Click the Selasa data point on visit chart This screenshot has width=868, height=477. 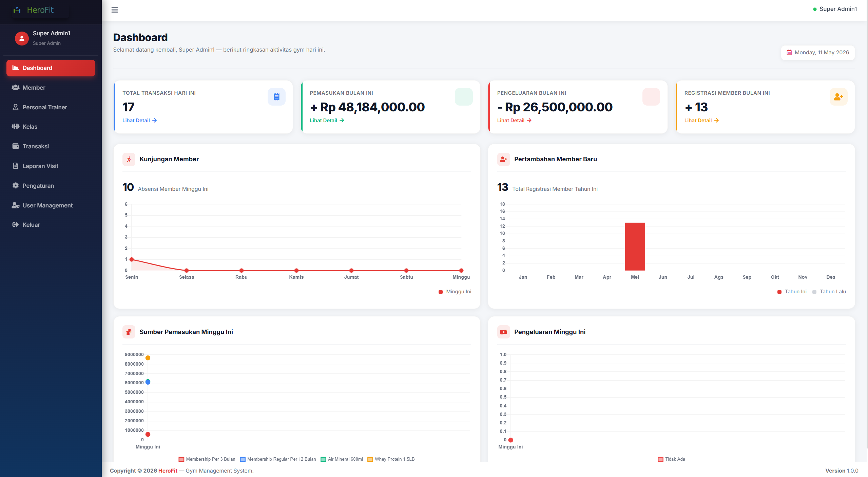(187, 271)
